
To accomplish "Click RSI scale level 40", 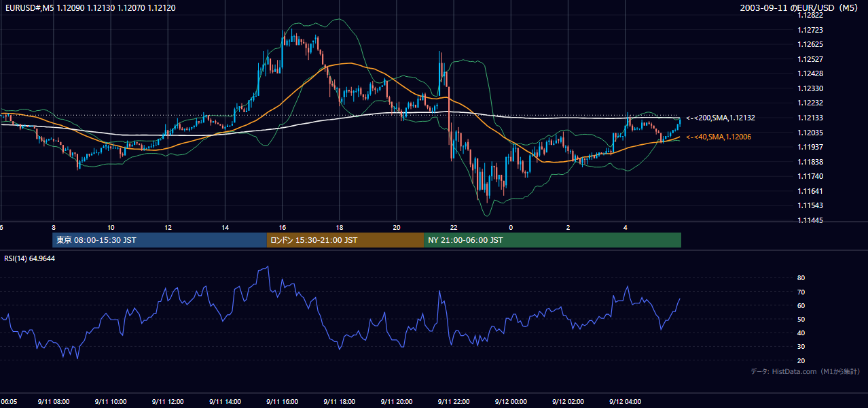I will (801, 333).
